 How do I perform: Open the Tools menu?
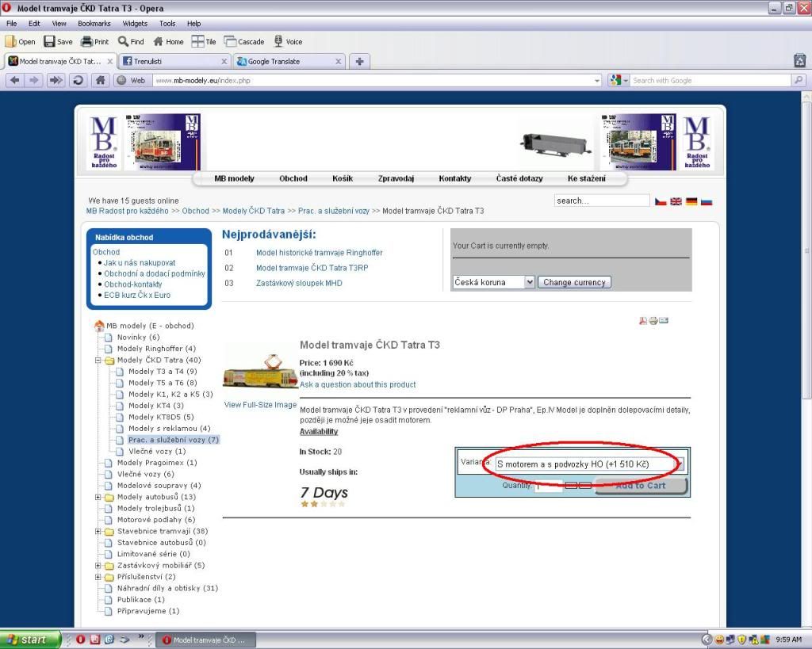click(x=167, y=23)
